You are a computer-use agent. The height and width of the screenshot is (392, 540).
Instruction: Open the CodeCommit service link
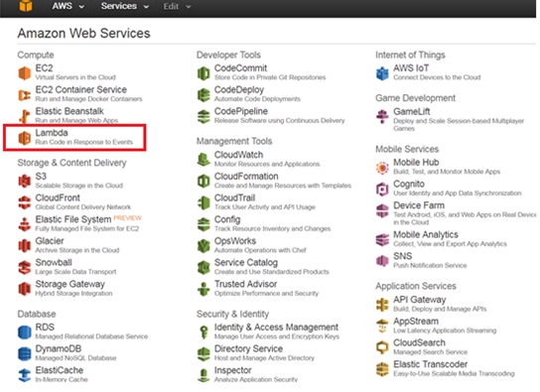[x=240, y=68]
